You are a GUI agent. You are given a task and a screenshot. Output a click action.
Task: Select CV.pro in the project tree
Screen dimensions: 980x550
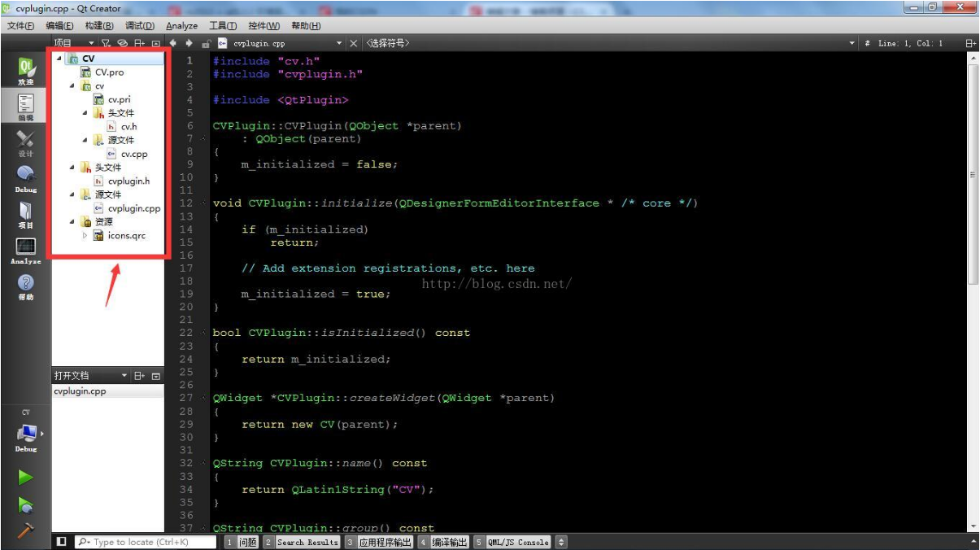click(x=102, y=72)
